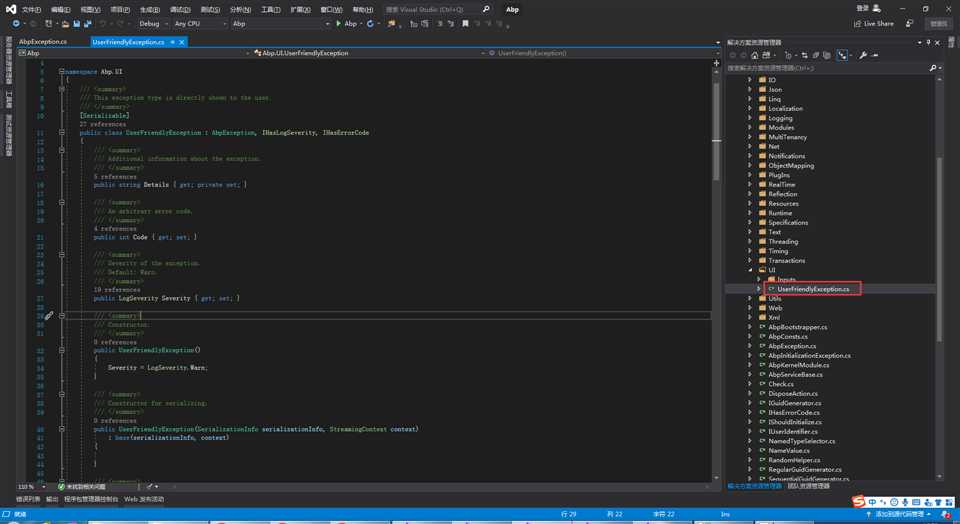Viewport: 960px width, 524px height.
Task: Open the Any CPU platform dropdown
Action: [200, 24]
